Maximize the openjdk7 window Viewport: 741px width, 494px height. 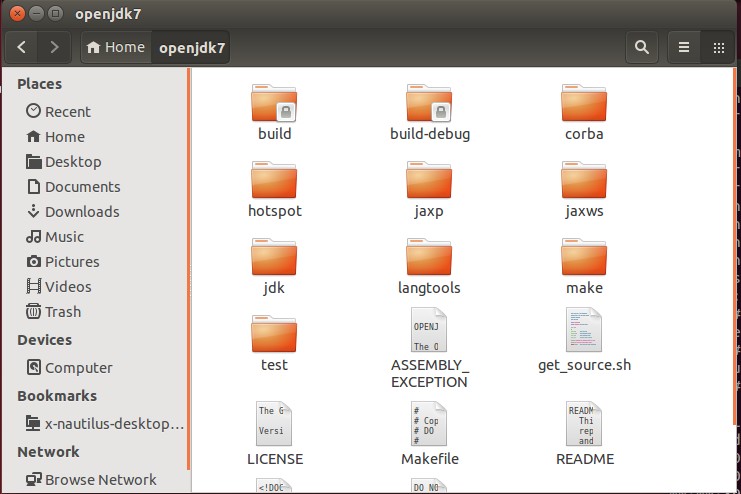click(55, 13)
